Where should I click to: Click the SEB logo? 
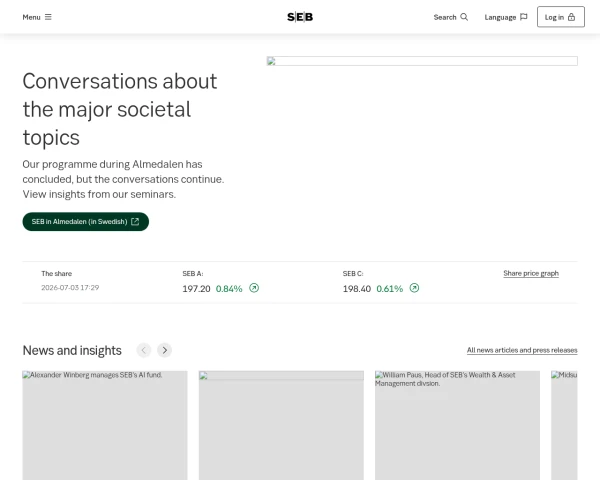(300, 17)
